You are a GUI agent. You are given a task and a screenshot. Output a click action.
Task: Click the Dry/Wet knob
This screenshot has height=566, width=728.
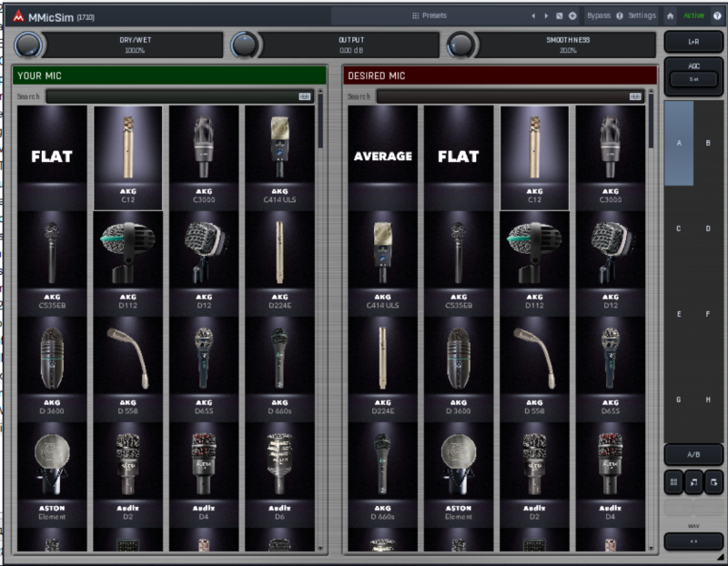(28, 45)
